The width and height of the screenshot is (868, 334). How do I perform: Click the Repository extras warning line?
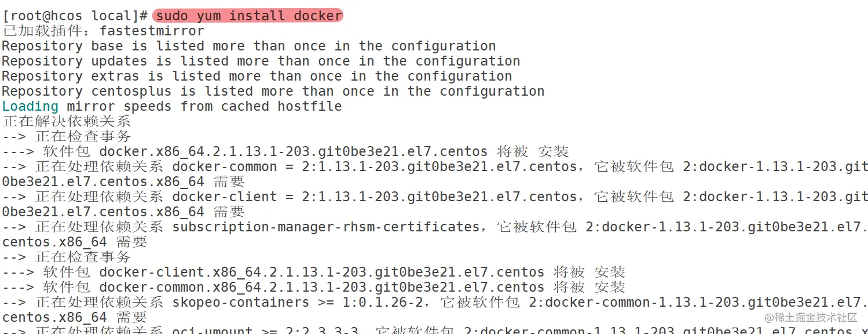coord(257,76)
